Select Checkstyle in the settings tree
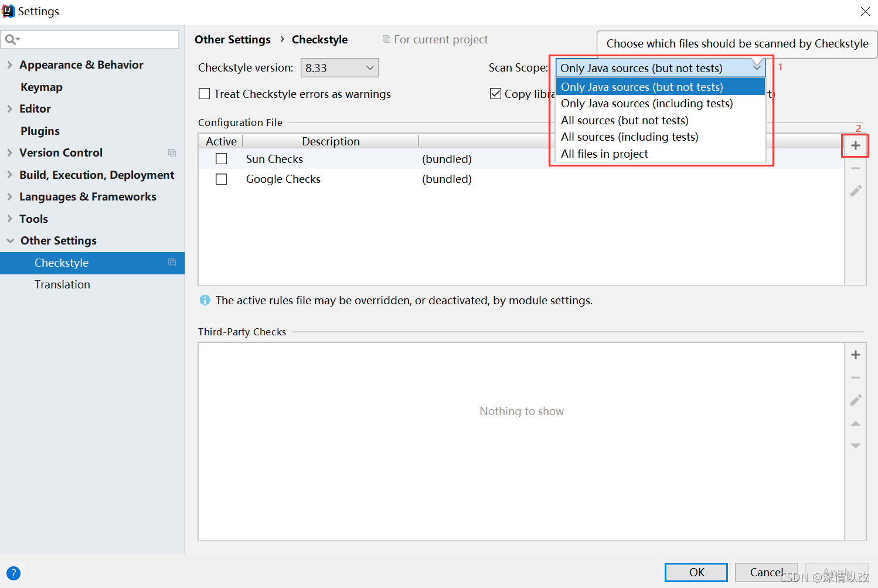 click(x=92, y=263)
